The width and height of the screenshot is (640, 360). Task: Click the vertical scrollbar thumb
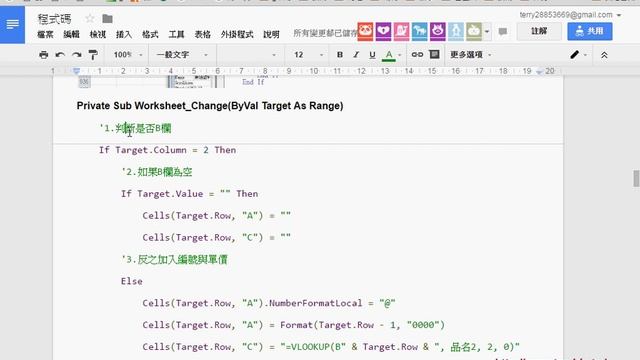click(x=636, y=178)
